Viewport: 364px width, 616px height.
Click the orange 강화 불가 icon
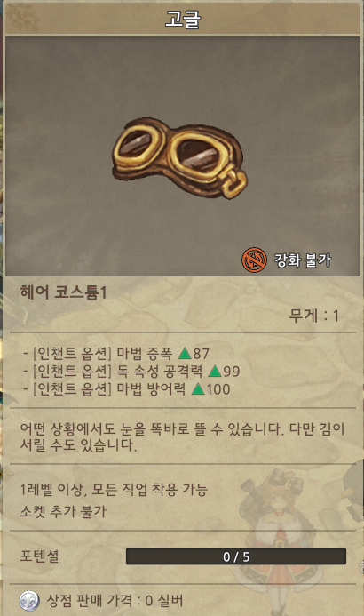point(254,260)
